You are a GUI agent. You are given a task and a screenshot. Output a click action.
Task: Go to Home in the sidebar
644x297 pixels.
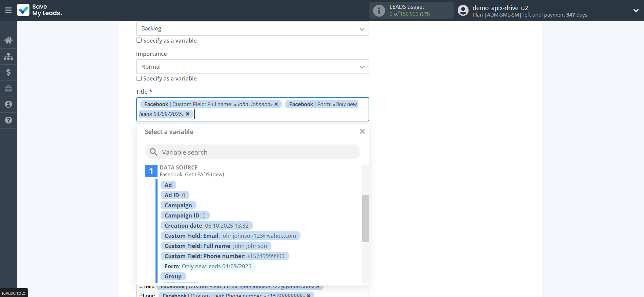coord(8,40)
